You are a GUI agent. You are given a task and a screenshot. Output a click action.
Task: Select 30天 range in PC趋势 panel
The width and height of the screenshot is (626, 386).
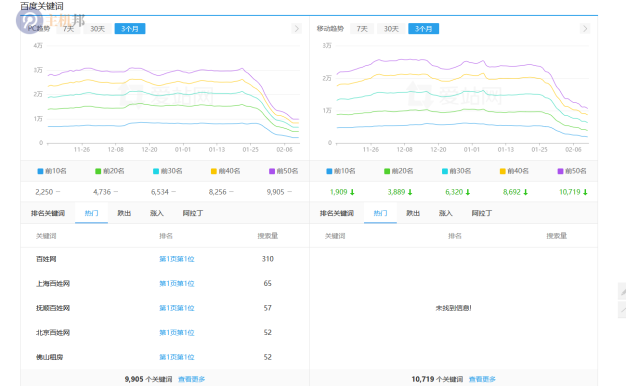(x=97, y=29)
